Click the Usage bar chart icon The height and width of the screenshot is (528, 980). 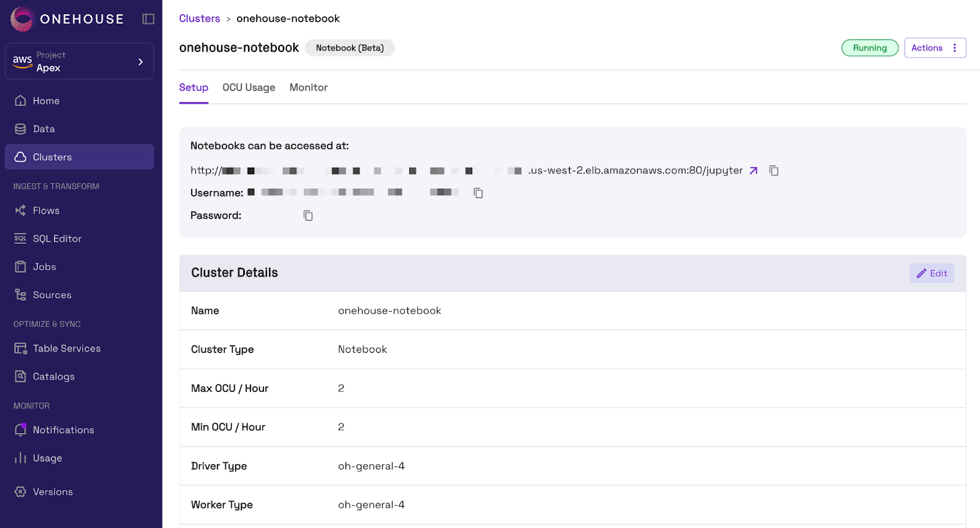pyautogui.click(x=20, y=458)
